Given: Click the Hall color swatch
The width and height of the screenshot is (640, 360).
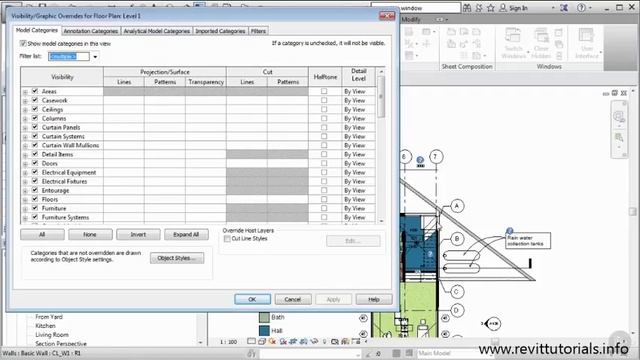Looking at the screenshot, I should click(x=264, y=330).
